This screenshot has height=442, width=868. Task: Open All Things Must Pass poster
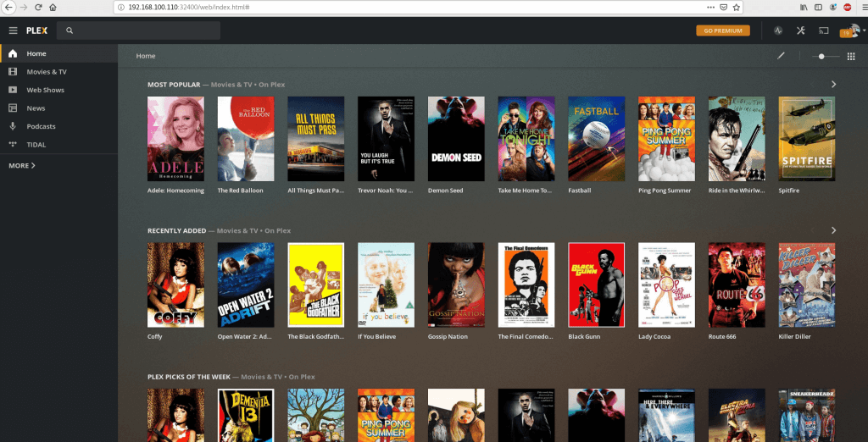point(316,139)
